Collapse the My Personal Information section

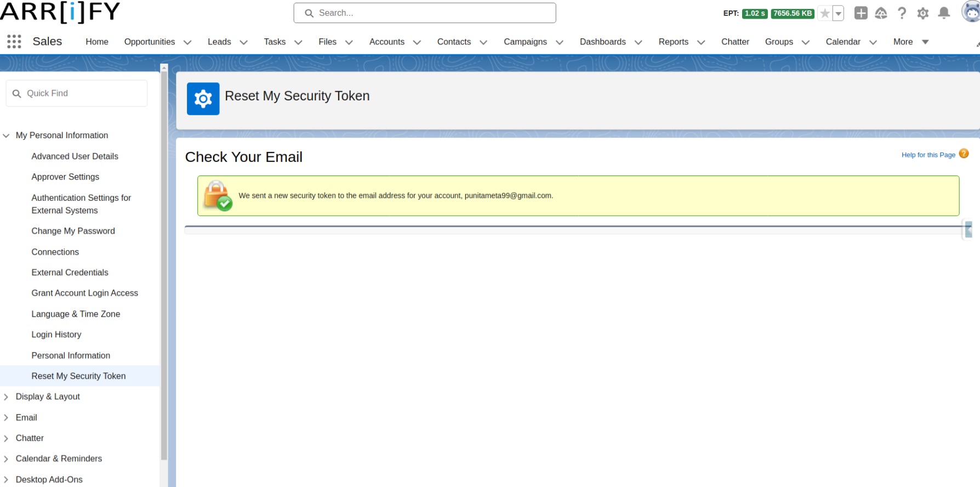pos(6,135)
